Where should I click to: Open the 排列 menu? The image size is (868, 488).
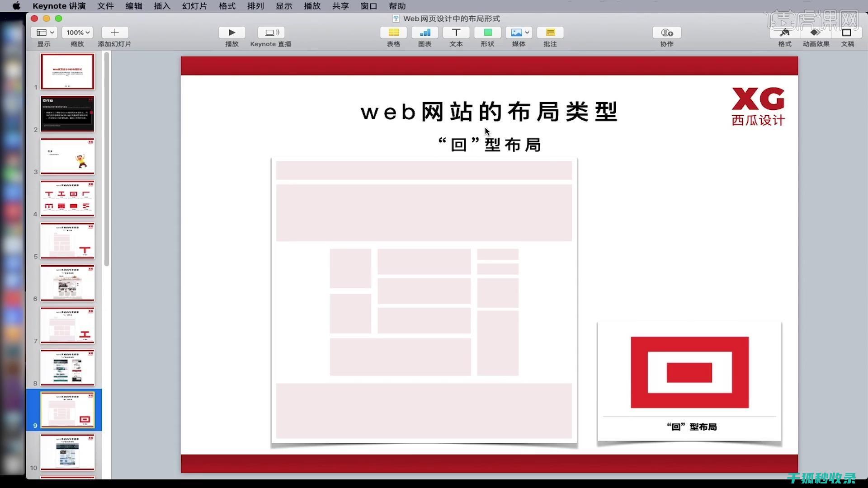click(x=255, y=6)
